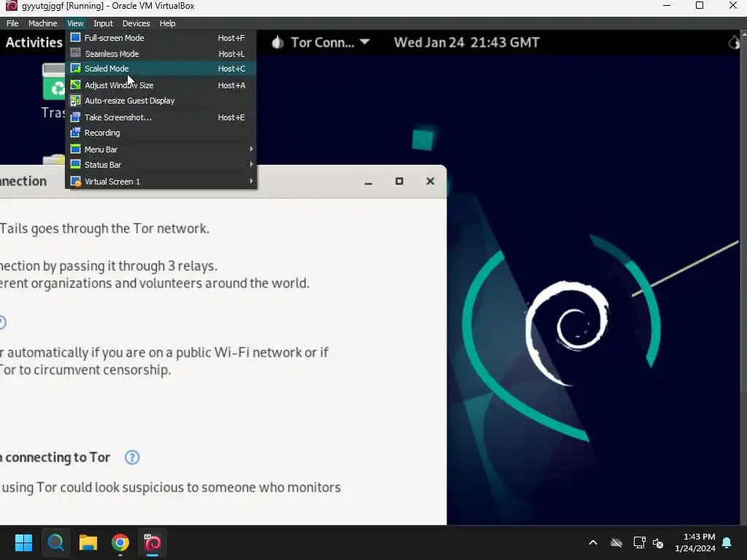747x560 pixels.
Task: Click the scrollbar up arrow of the VM view
Action: tap(743, 34)
